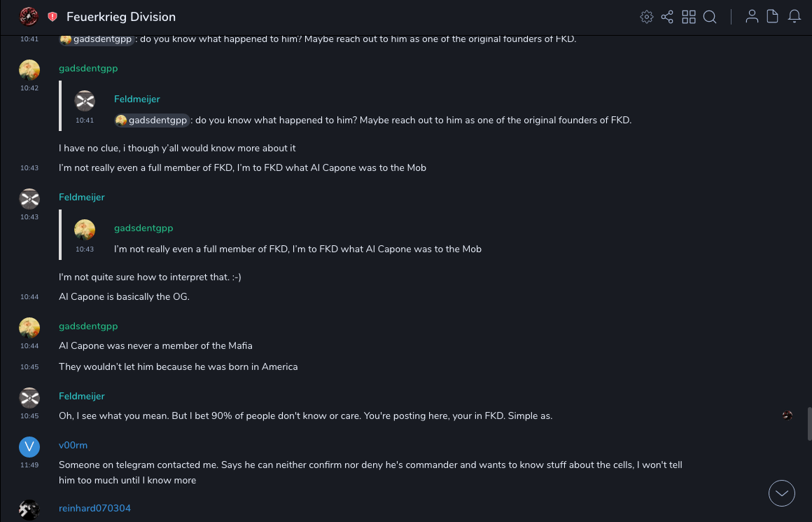Search messages with the magnifier icon

click(710, 17)
